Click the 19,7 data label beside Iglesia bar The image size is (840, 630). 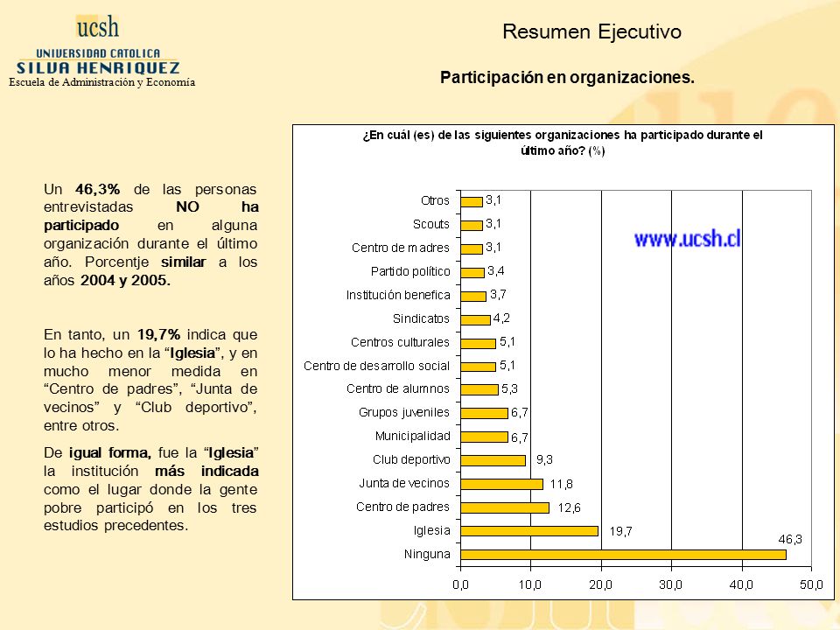[621, 531]
